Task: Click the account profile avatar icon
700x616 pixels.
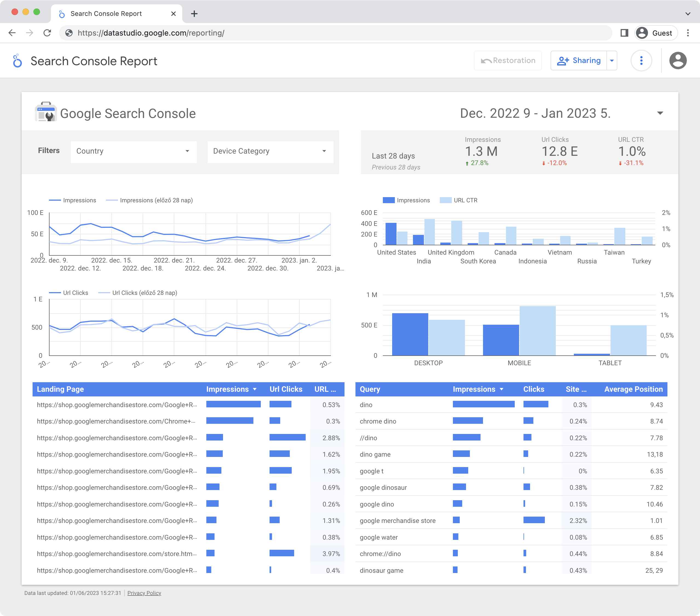Action: (678, 61)
